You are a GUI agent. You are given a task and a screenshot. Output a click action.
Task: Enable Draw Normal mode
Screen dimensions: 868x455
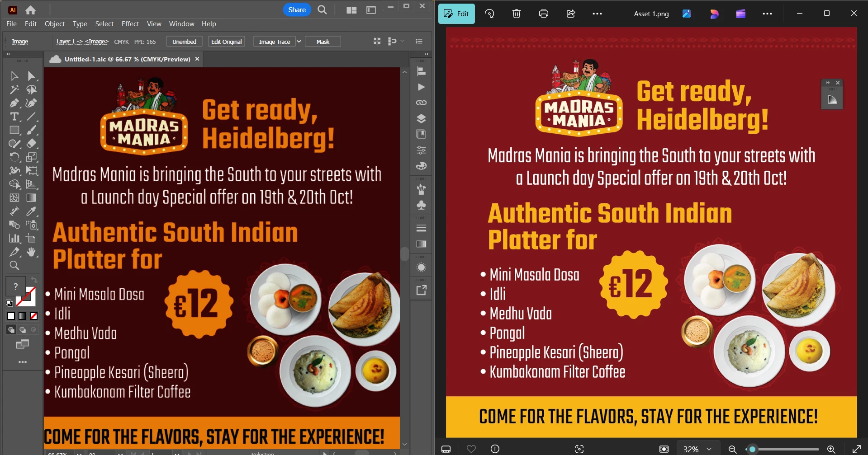(11, 330)
